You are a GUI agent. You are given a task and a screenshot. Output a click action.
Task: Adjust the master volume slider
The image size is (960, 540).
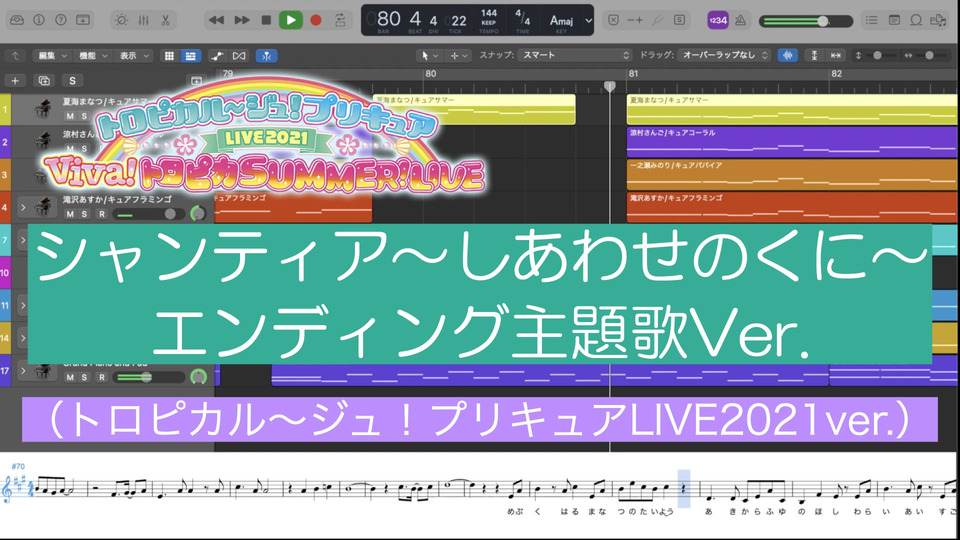(x=806, y=21)
